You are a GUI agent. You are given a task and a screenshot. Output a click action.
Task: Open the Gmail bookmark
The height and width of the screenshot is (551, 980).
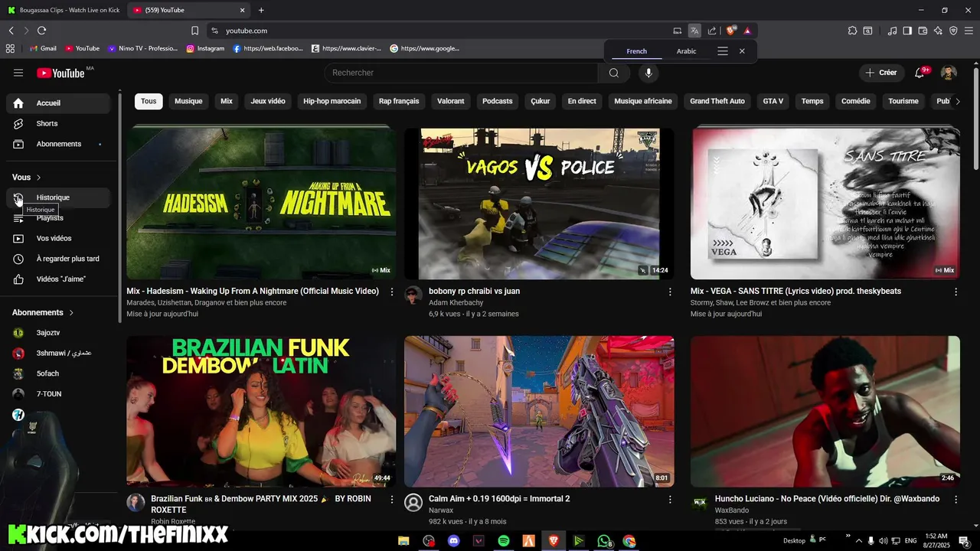[x=43, y=48]
